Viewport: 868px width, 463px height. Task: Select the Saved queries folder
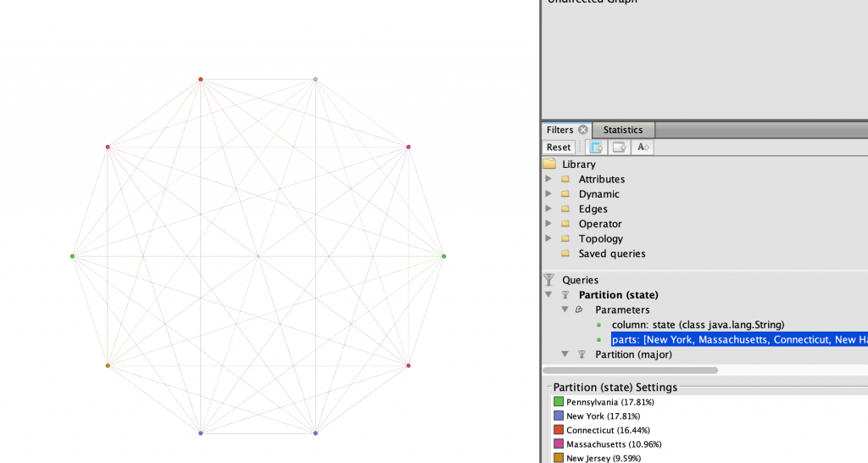(611, 254)
